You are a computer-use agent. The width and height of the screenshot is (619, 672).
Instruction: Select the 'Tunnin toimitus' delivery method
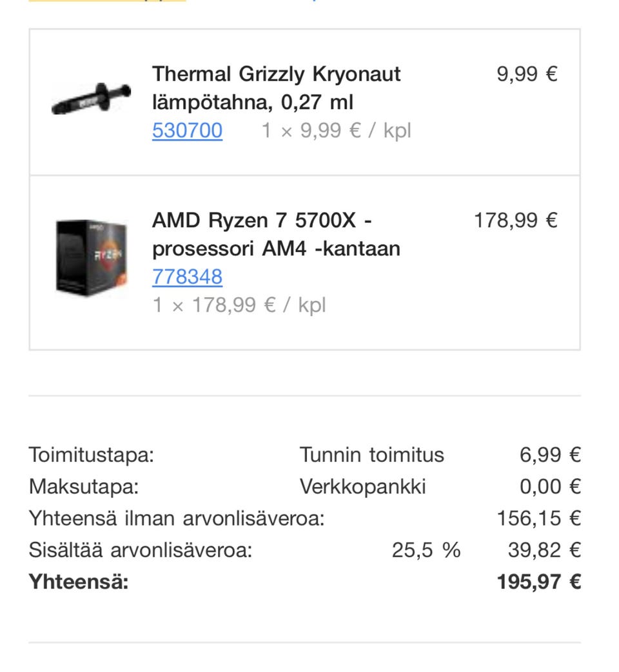click(371, 455)
